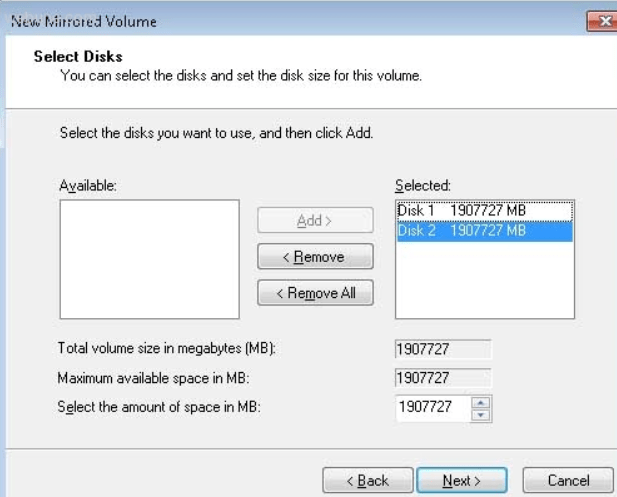
Task: Go to previous step with Back
Action: [x=368, y=480]
